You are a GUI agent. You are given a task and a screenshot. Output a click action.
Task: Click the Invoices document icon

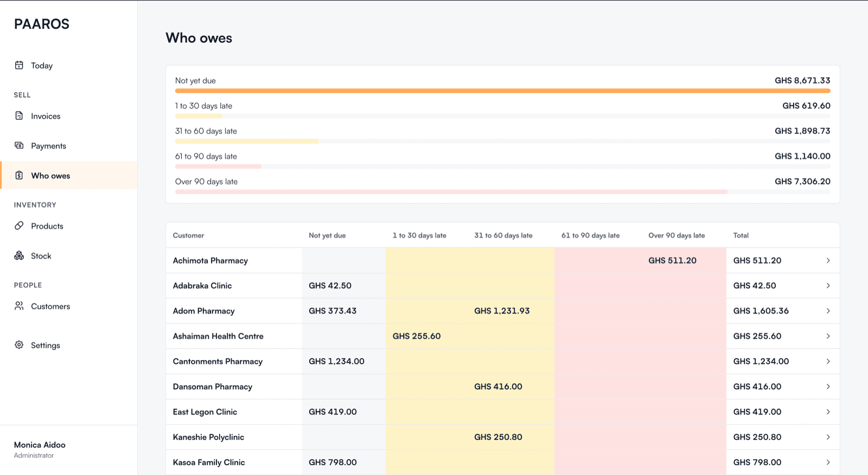point(19,115)
